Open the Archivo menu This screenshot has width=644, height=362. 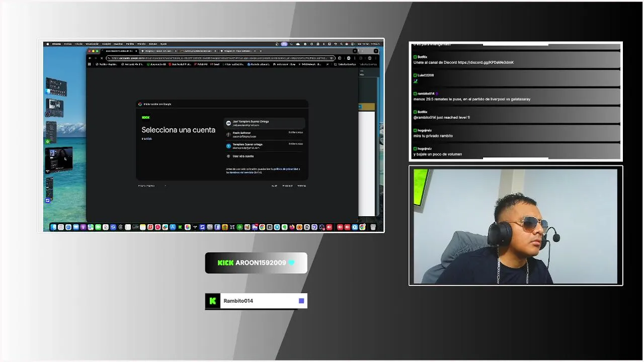[x=67, y=44]
